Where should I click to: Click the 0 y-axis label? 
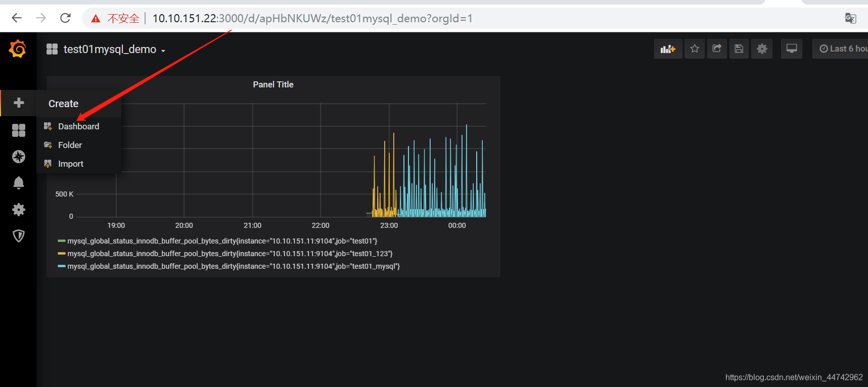tap(71, 216)
